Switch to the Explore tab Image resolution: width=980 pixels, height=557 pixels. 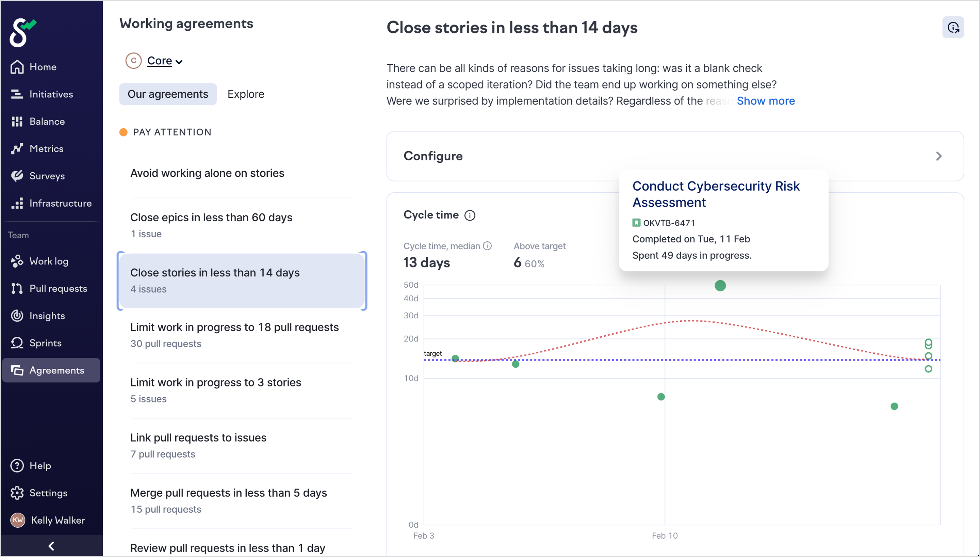pos(246,94)
